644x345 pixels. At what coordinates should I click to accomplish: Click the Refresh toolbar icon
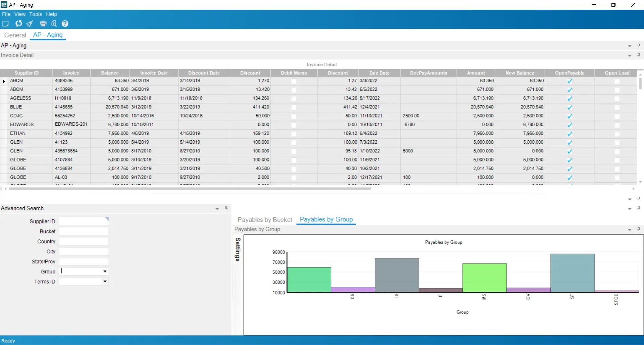(x=18, y=23)
